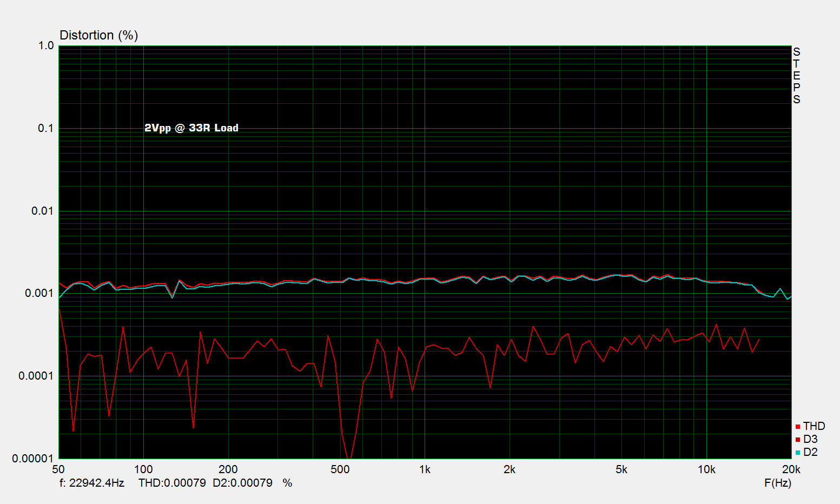Click the 20k frequency axis label
840x504 pixels.
click(x=791, y=469)
